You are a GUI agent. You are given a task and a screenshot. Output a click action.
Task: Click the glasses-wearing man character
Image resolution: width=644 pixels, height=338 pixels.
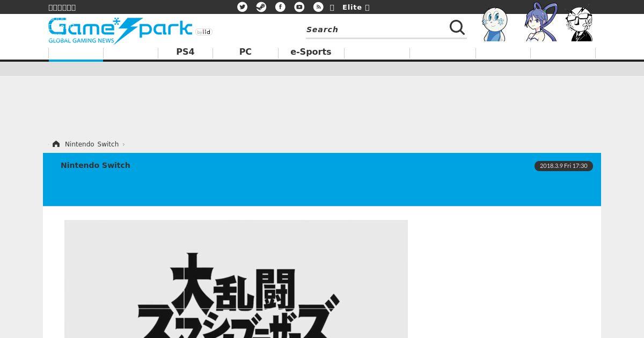tap(580, 24)
